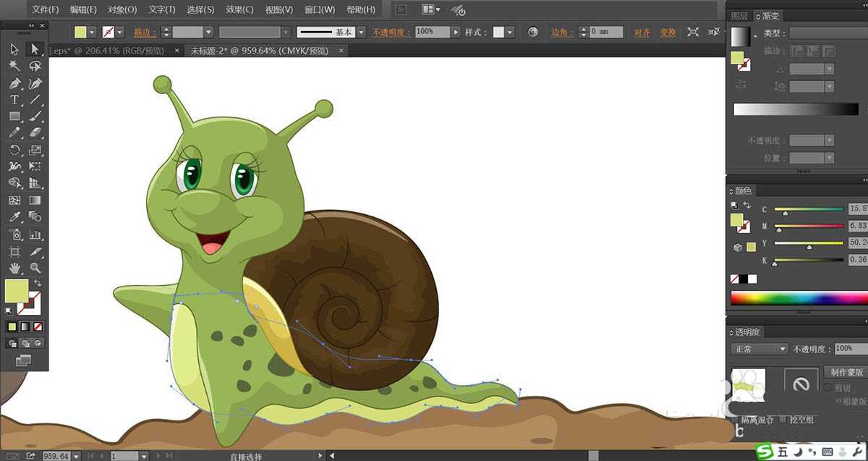
Task: Click the CMYK color spectrum bar
Action: pos(799,298)
